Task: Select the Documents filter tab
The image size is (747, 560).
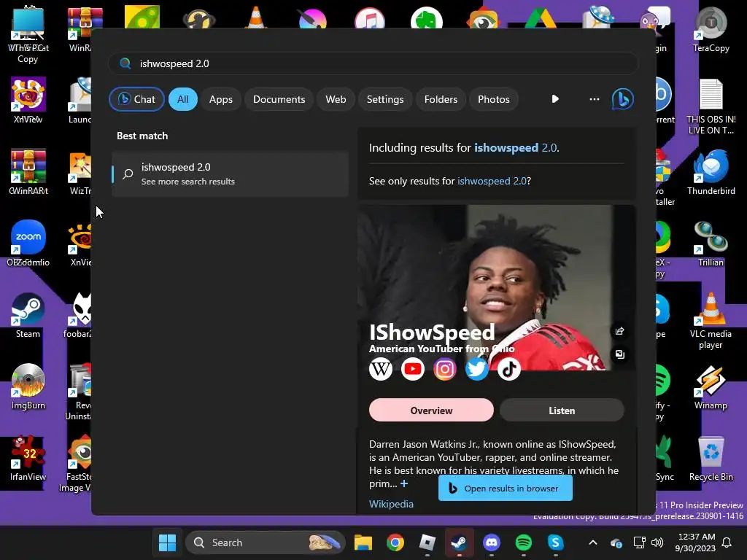Action: tap(279, 99)
